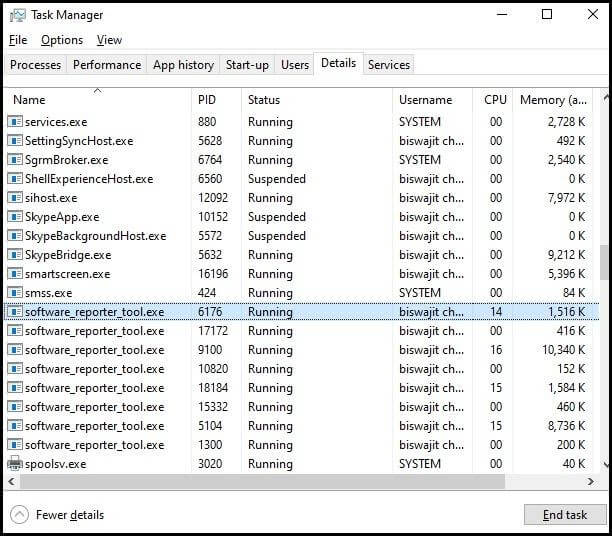Click the PID value 18184
Image resolution: width=612 pixels, height=536 pixels.
pyautogui.click(x=213, y=388)
